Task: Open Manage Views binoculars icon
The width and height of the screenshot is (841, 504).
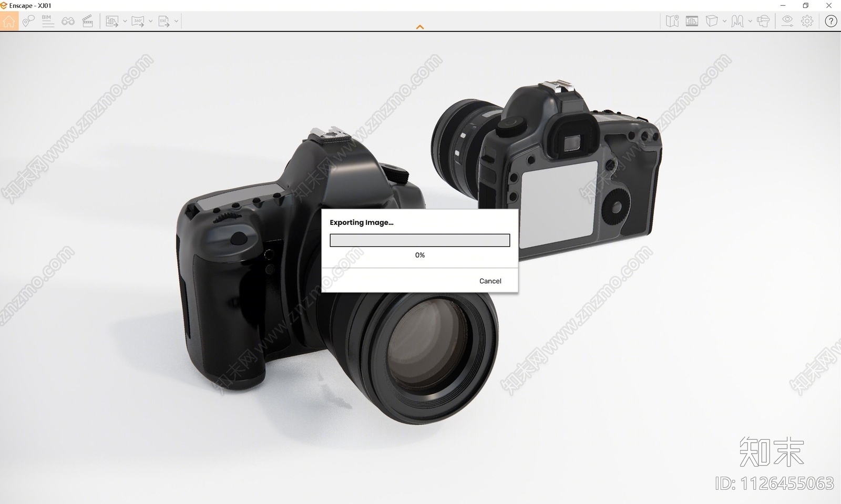Action: click(68, 21)
